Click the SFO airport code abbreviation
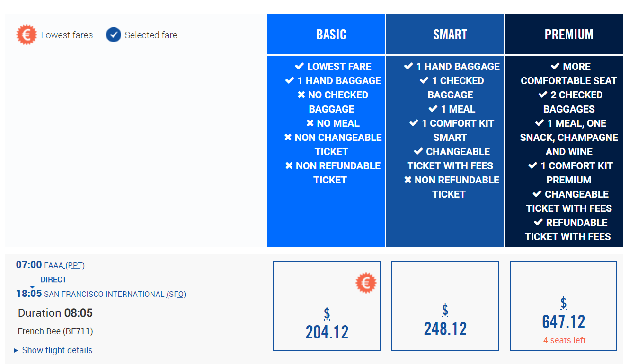629x364 pixels. [x=176, y=294]
